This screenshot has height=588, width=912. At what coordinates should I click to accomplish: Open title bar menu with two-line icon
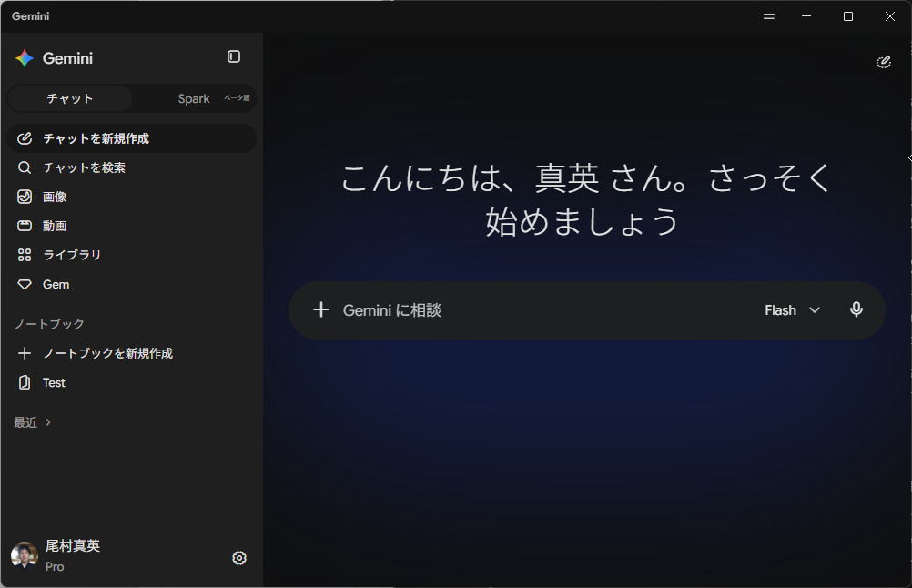pyautogui.click(x=769, y=16)
